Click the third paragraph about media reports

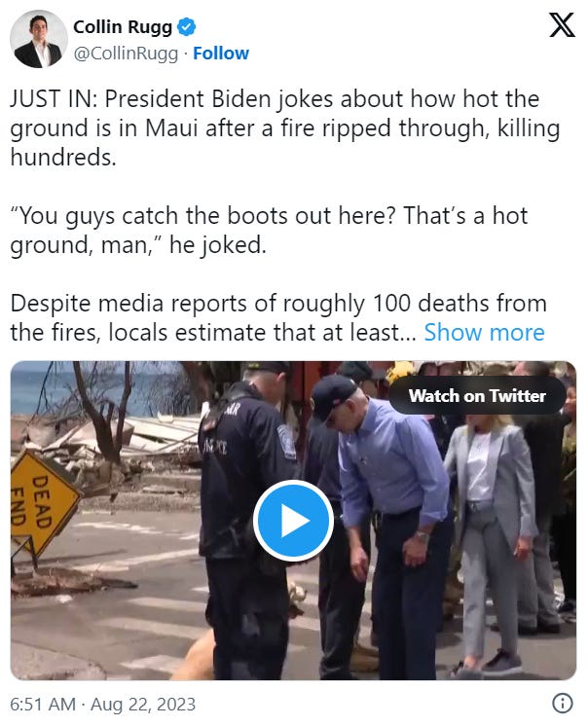pos(277,318)
